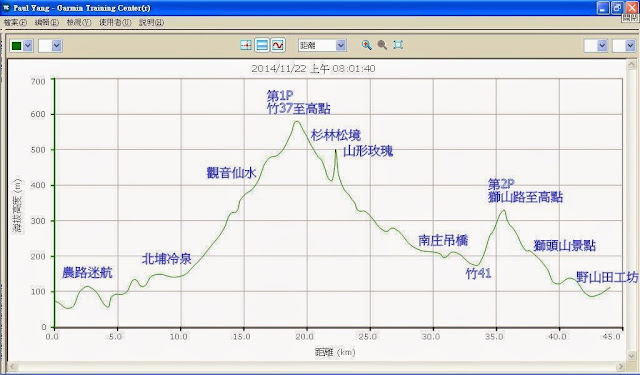Screen dimensions: 640x375
Task: Click the restore window button
Action: pos(617,8)
